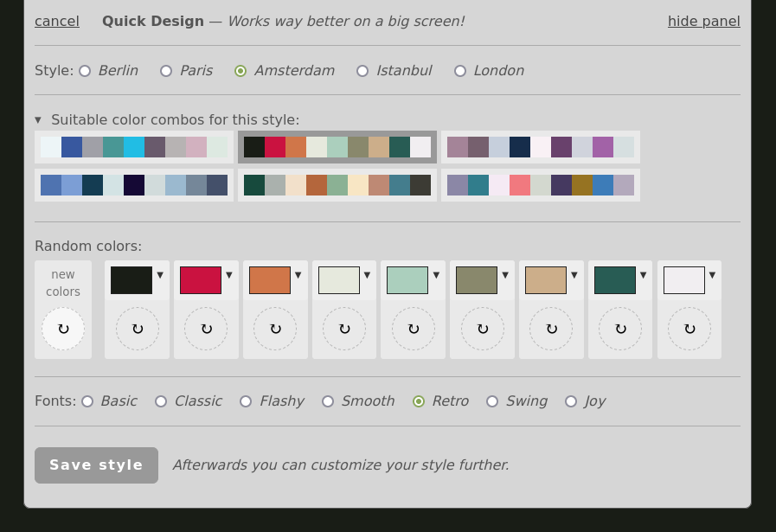Screen dimensions: 776x532
Task: Randomize the olive gray color
Action: click(x=483, y=329)
